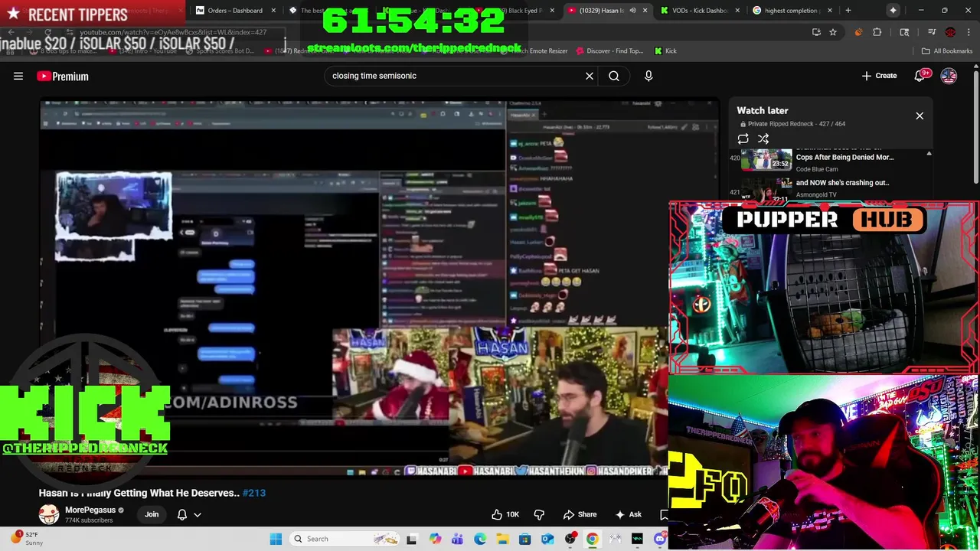Screen dimensions: 980x551
Task: Close the Hasan YouTube browser tab
Action: pos(645,10)
